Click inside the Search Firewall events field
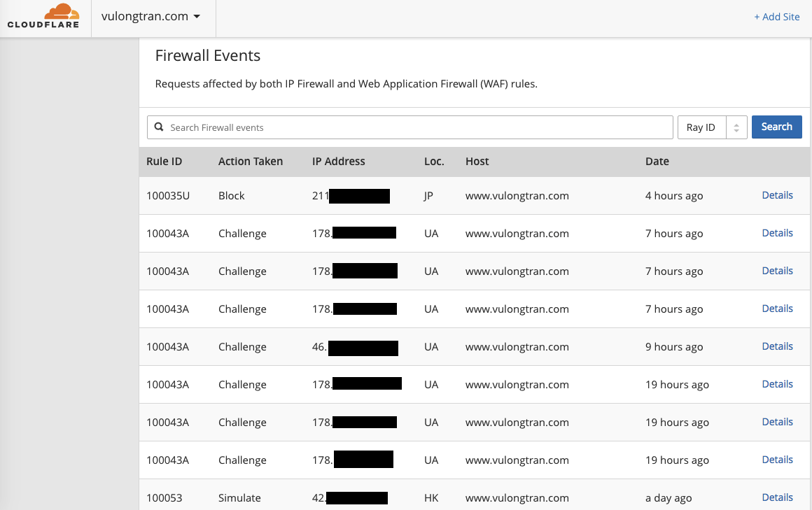Screen dimensions: 812x510 410,127
